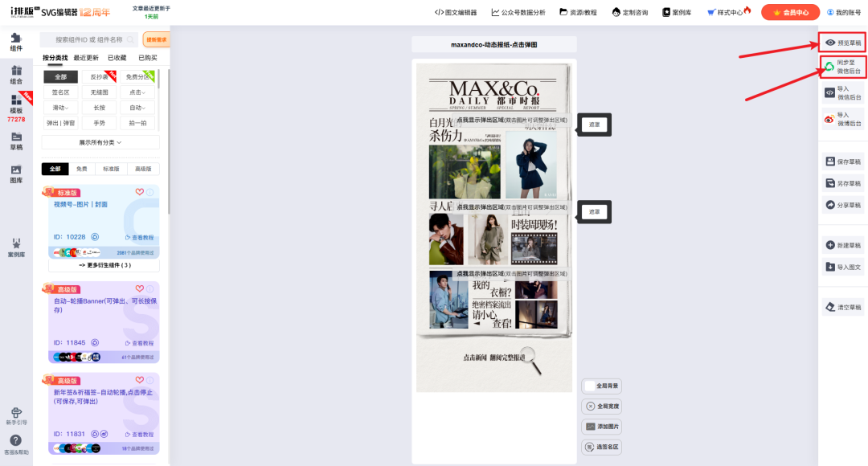Click 导入图文 import article
The height and width of the screenshot is (466, 868).
point(842,267)
